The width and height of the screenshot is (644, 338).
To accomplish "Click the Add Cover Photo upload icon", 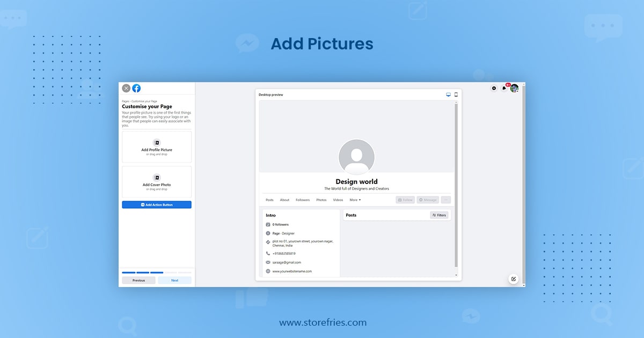I will coord(157,178).
